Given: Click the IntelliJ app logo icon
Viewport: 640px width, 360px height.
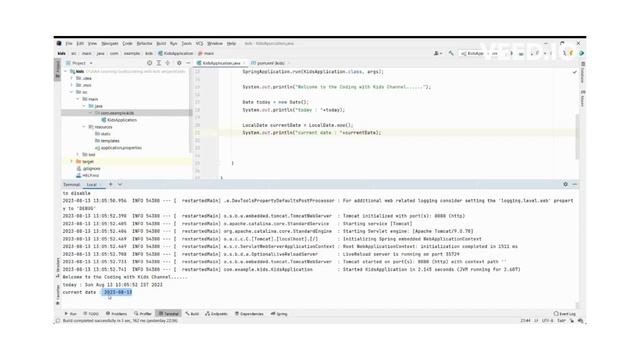Looking at the screenshot, I should coord(59,43).
